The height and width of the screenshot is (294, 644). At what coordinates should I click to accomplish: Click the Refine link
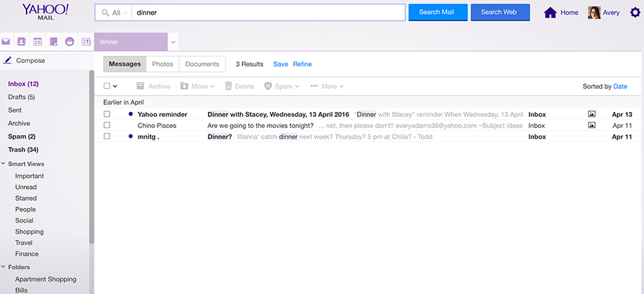[302, 64]
